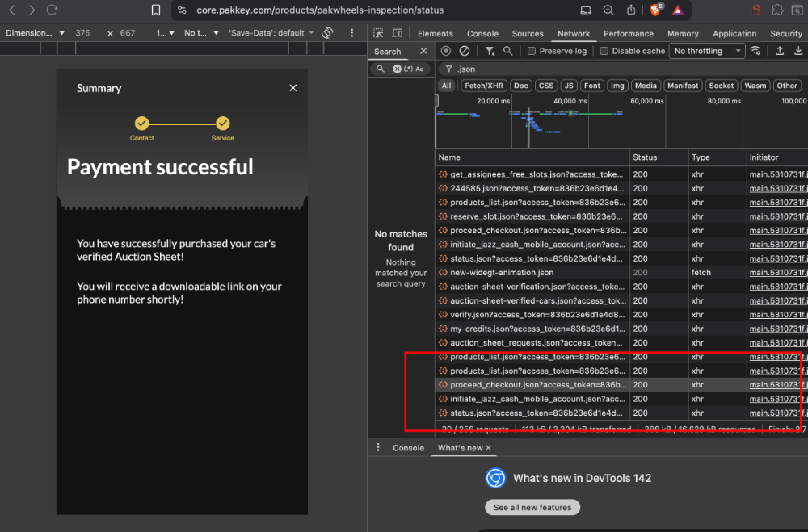
Task: Activate the inspect element picker icon
Action: tap(379, 33)
